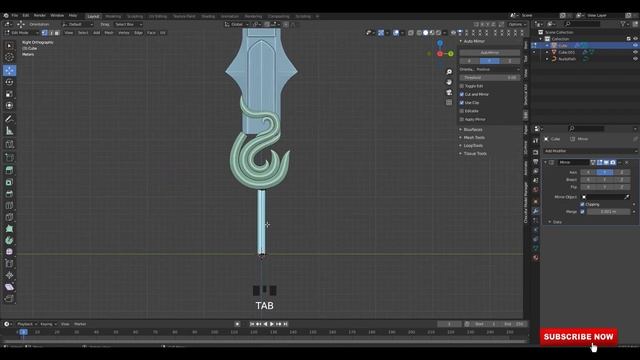The height and width of the screenshot is (360, 640).
Task: Open the Orientation Default dropdown
Action: point(78,24)
